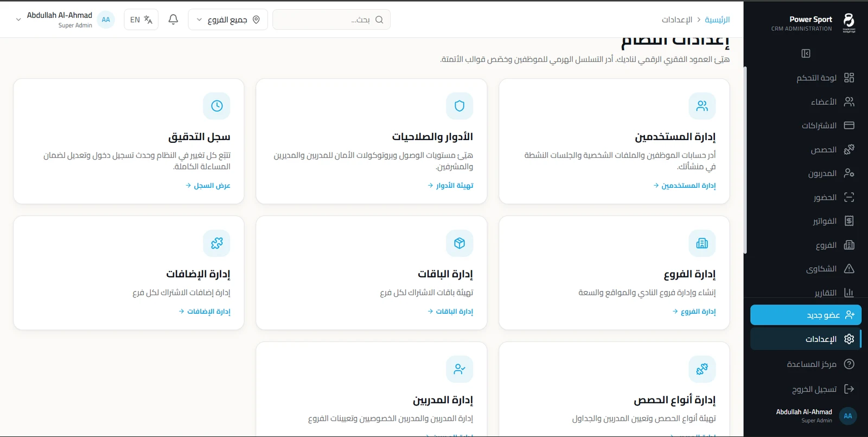Viewport: 868px width, 437px height.
Task: Click the إدارة الفروع card building icon
Action: (x=702, y=243)
